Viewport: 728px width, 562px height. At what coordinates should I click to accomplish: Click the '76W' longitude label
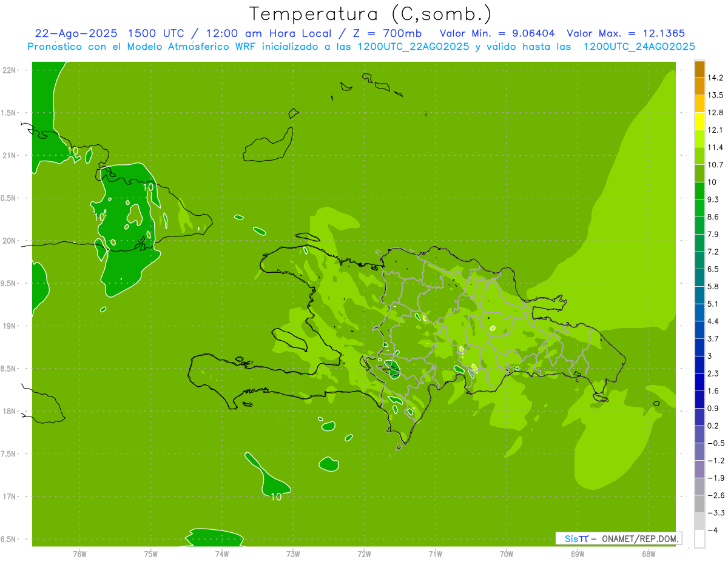[x=79, y=554]
